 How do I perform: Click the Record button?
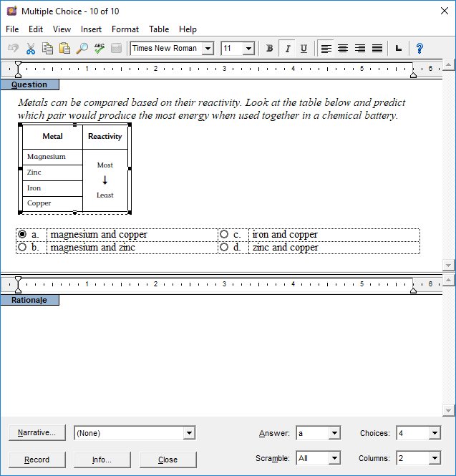37,460
